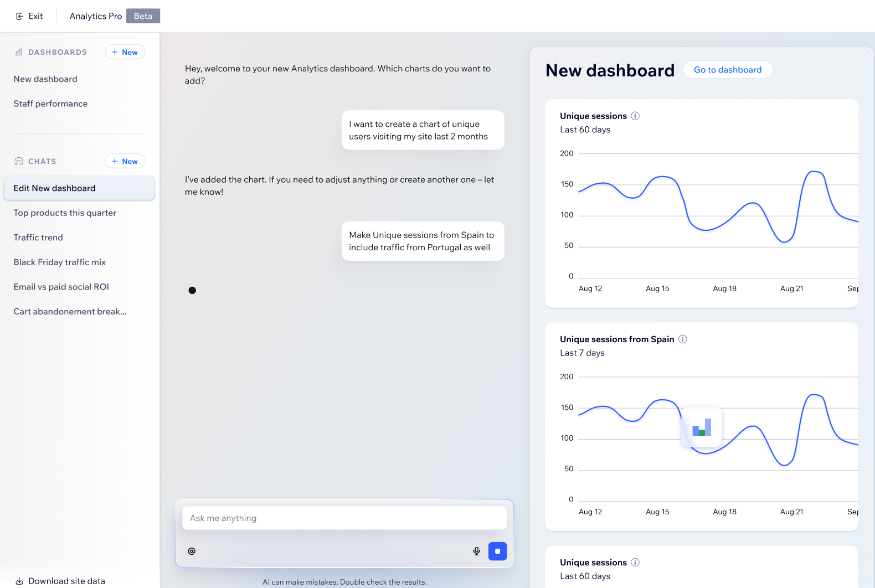Click message about unique users last 2 months
Image resolution: width=875 pixels, height=588 pixels.
423,130
